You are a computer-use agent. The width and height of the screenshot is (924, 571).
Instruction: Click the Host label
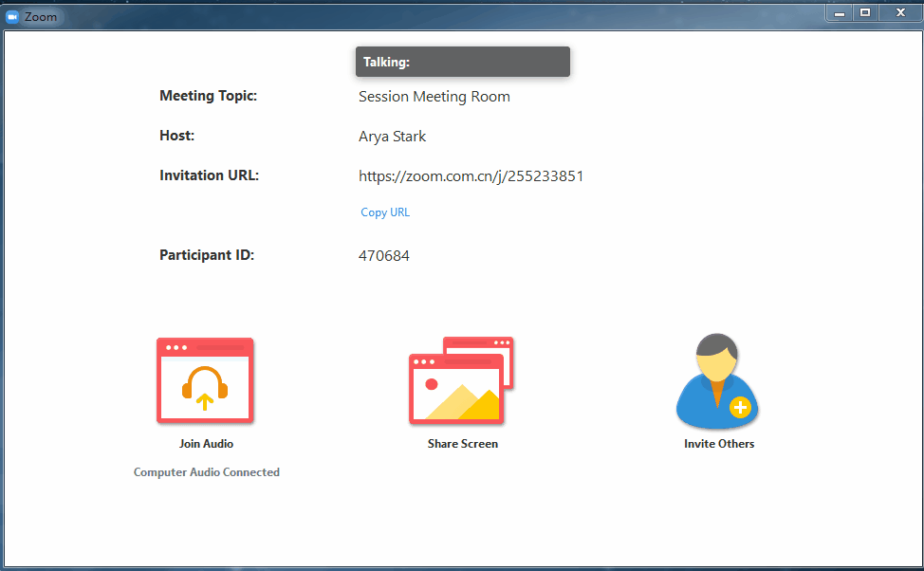point(176,136)
